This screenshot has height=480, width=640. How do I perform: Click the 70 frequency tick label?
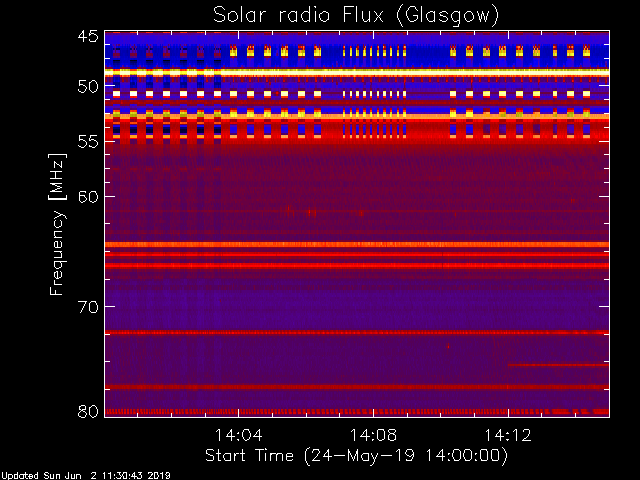[x=88, y=307]
